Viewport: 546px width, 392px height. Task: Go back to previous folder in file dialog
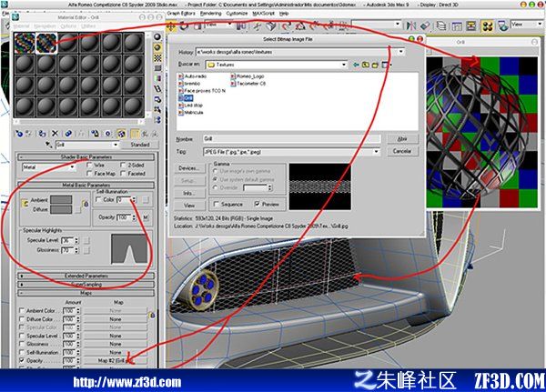tap(356, 65)
